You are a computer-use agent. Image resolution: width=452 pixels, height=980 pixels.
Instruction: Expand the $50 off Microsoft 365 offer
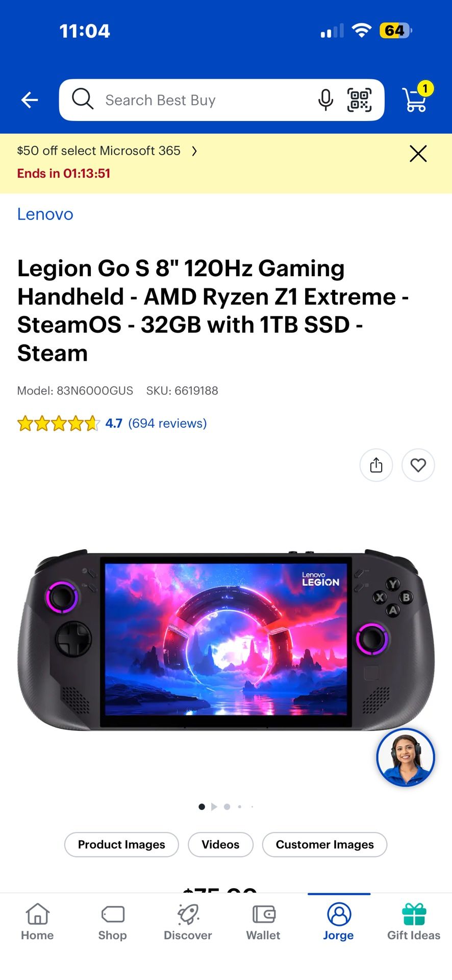tap(107, 151)
